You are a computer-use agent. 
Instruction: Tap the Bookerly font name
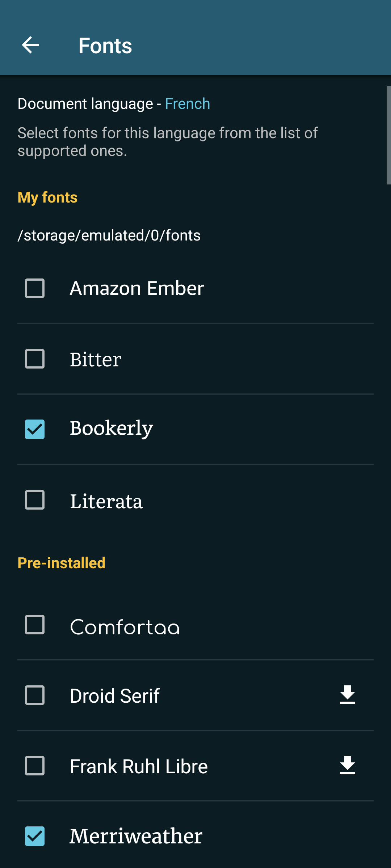(x=112, y=429)
